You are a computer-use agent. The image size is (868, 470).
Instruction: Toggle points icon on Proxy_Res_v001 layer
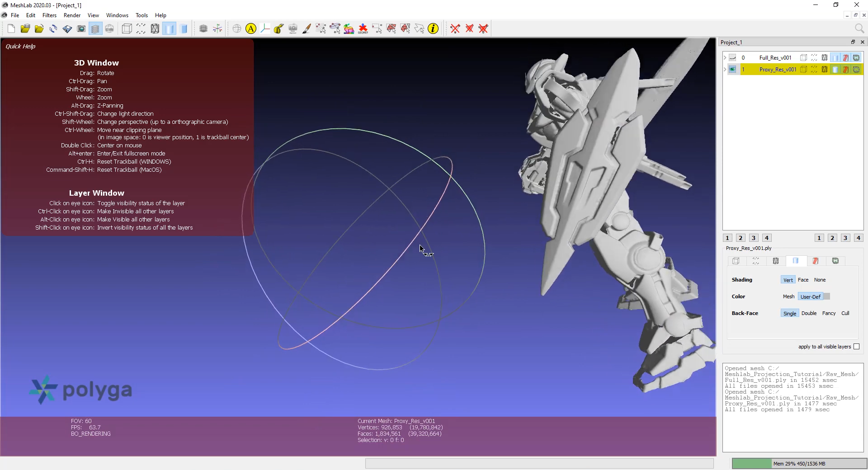click(814, 70)
